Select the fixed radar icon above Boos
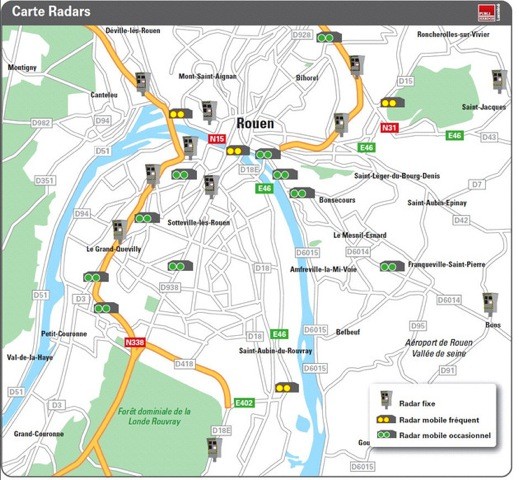519x480 pixels. tap(490, 304)
